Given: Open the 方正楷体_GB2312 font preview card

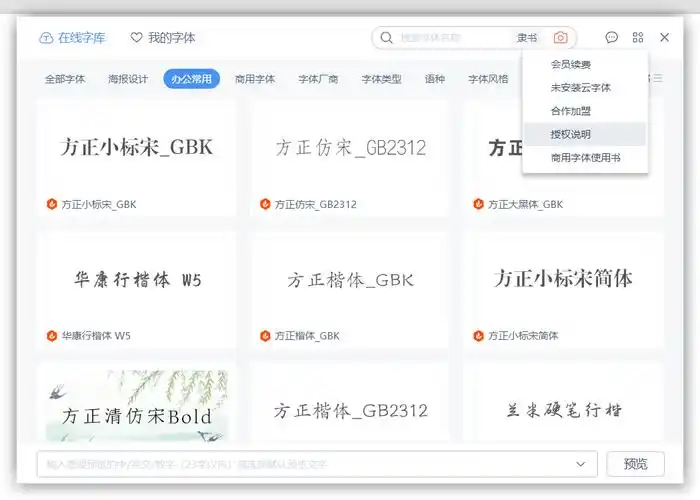Looking at the screenshot, I should (350, 404).
